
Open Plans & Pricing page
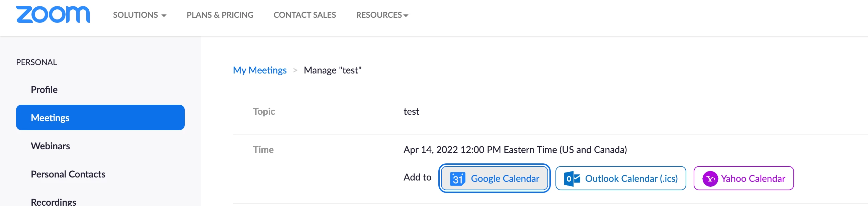click(220, 15)
